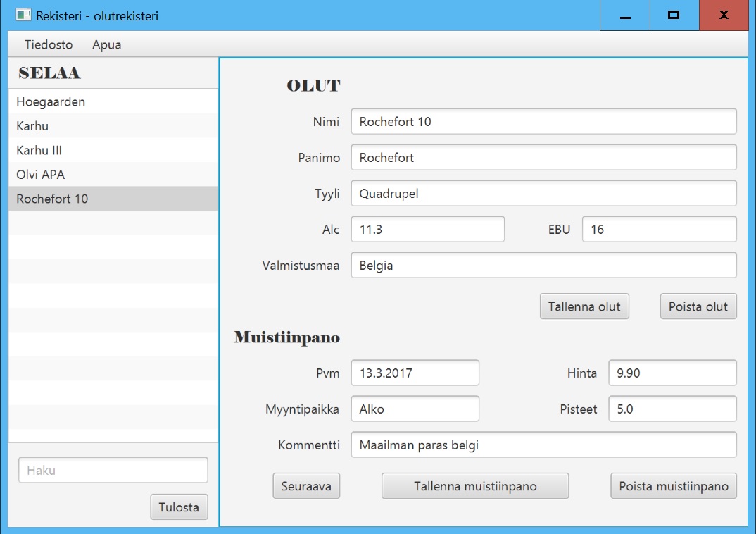Select Karhu in the beer list
Image resolution: width=756 pixels, height=534 pixels.
113,126
